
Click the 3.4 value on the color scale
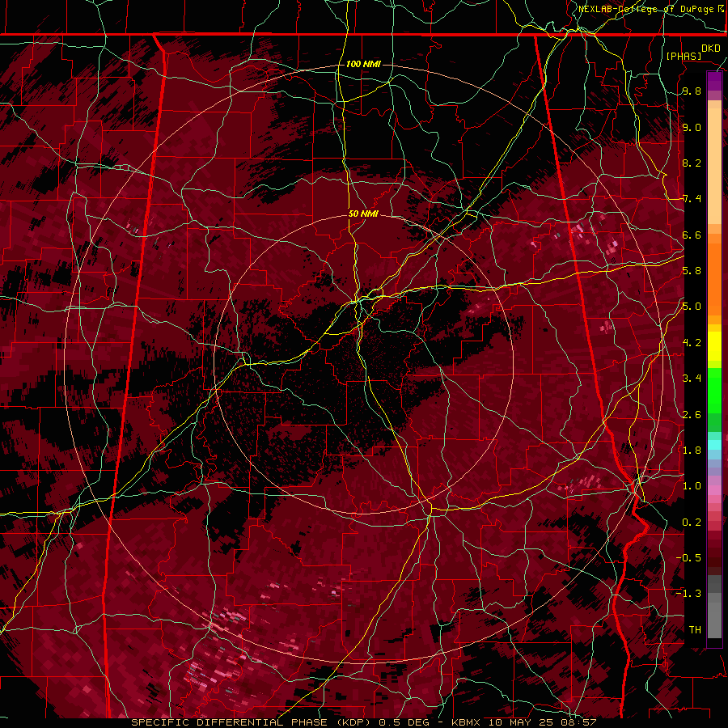[692, 379]
